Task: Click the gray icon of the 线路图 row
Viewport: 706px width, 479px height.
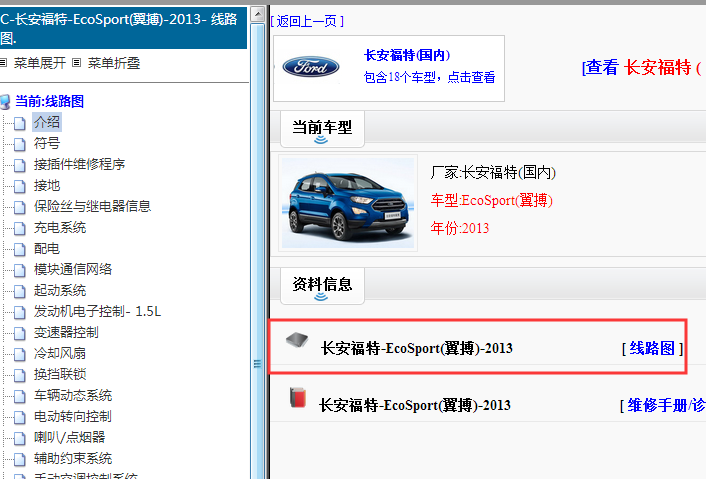Action: coord(297,340)
